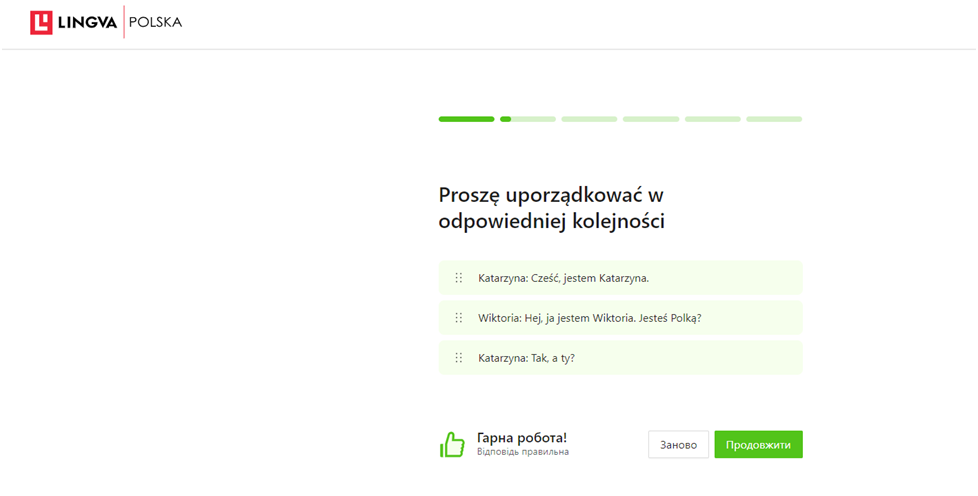Click the last progress bar segment
This screenshot has width=978, height=496.
774,119
